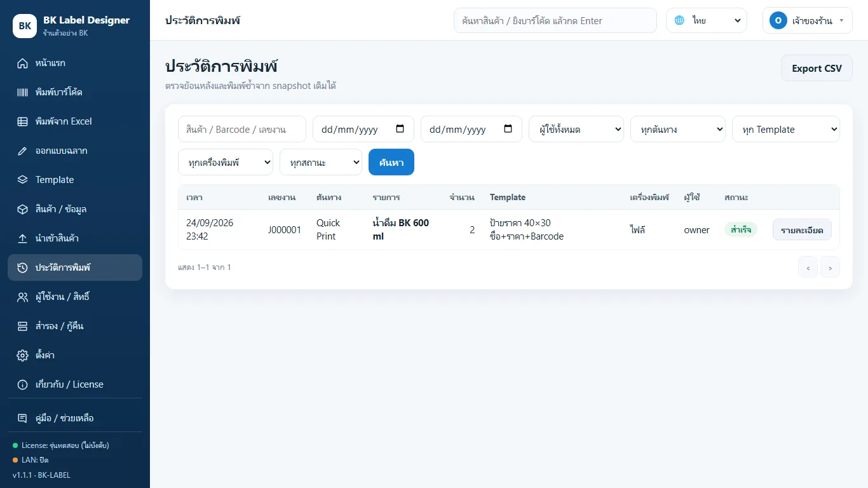Open the first date picker calendar icon

pos(400,128)
